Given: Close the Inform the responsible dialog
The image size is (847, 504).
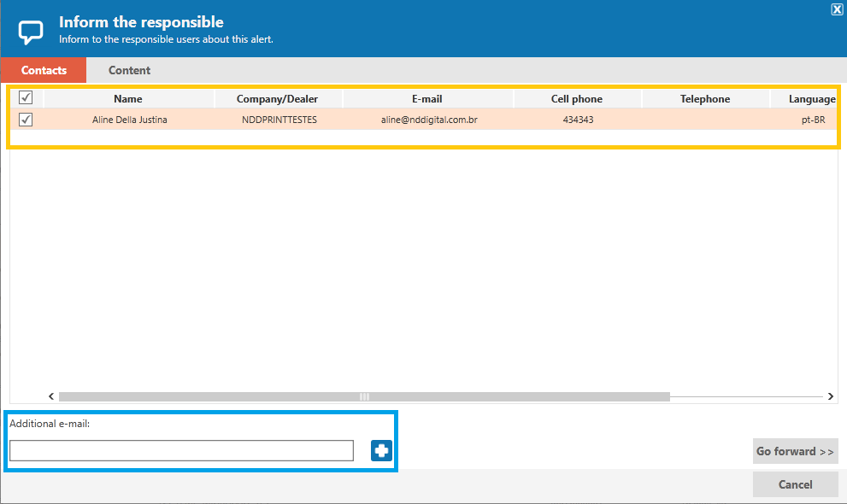Looking at the screenshot, I should [837, 9].
